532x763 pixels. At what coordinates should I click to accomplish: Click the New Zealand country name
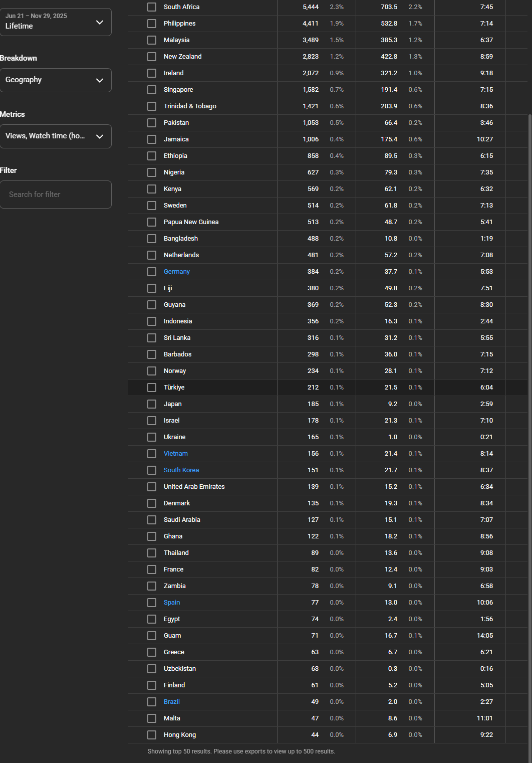pos(182,57)
